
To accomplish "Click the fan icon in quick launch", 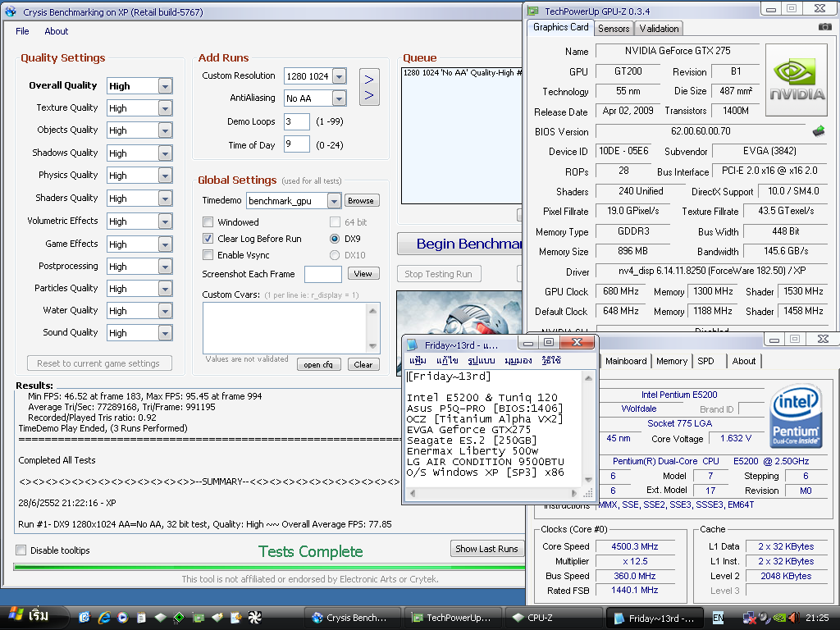I will click(x=254, y=618).
